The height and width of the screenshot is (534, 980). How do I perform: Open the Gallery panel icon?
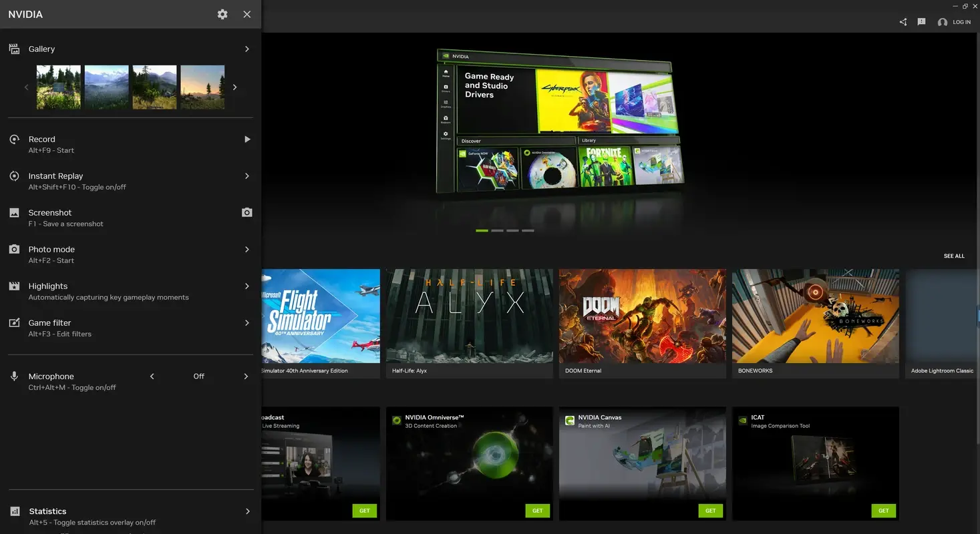(x=14, y=48)
